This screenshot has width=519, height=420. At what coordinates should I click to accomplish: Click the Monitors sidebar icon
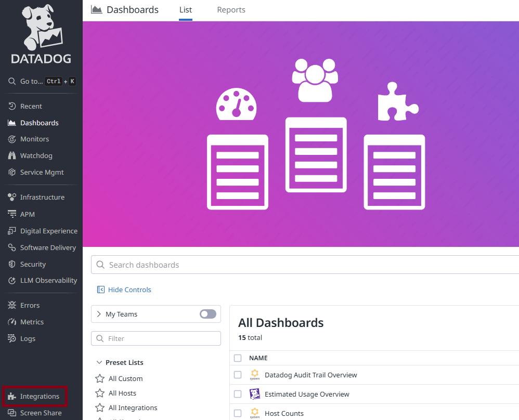click(x=12, y=139)
